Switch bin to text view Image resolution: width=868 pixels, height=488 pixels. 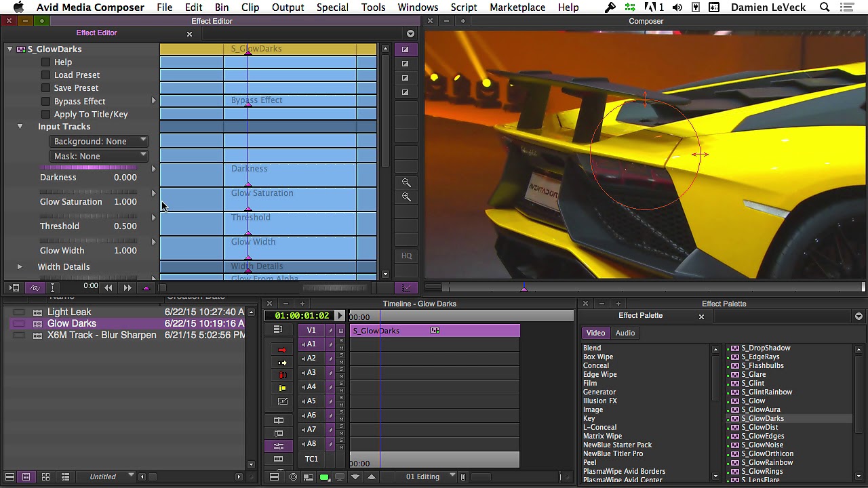26,477
